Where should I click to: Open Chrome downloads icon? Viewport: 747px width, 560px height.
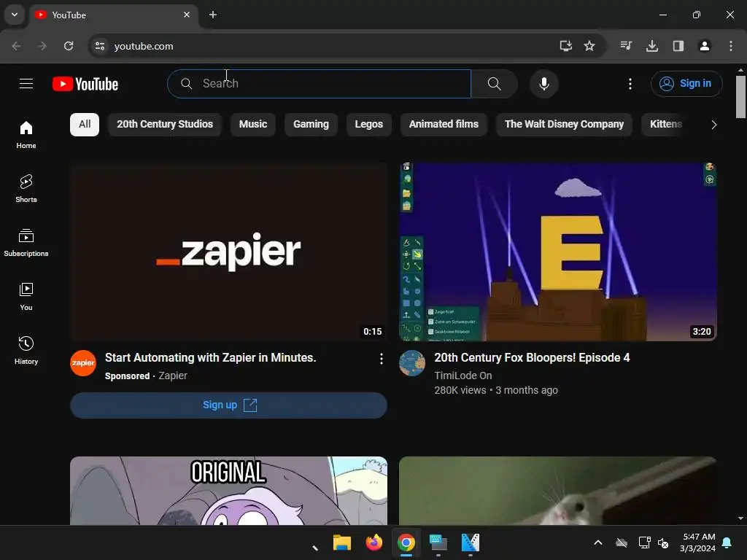652,46
